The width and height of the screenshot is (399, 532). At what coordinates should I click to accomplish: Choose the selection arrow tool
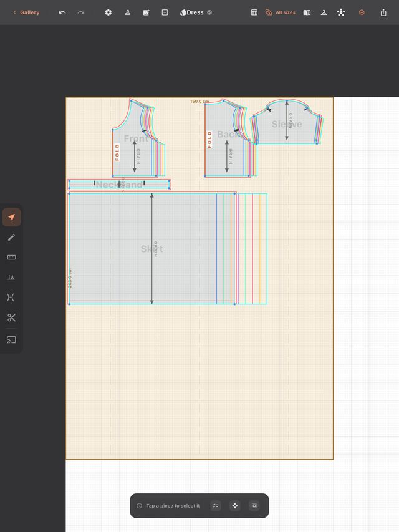12,217
